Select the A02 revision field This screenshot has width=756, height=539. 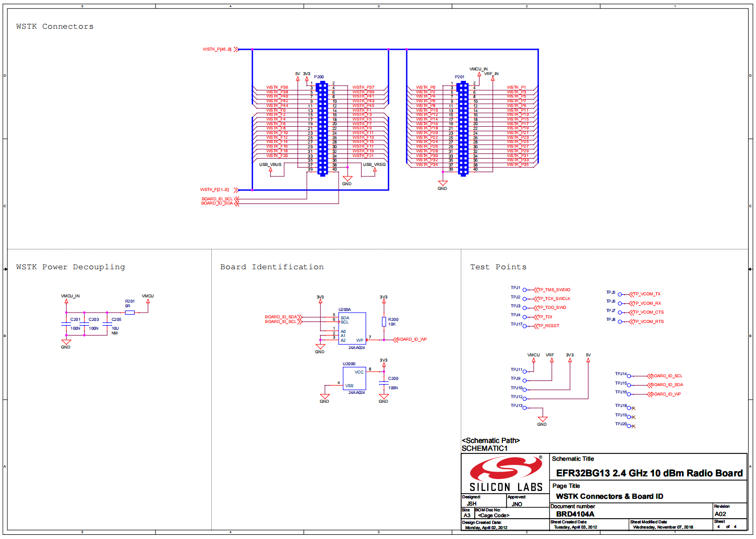(720, 514)
